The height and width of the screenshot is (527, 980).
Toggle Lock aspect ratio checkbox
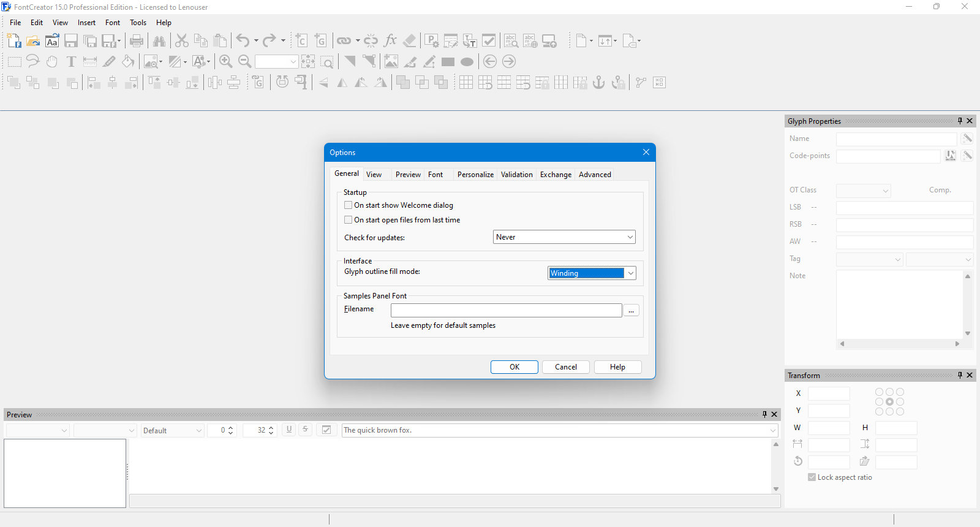(x=812, y=477)
